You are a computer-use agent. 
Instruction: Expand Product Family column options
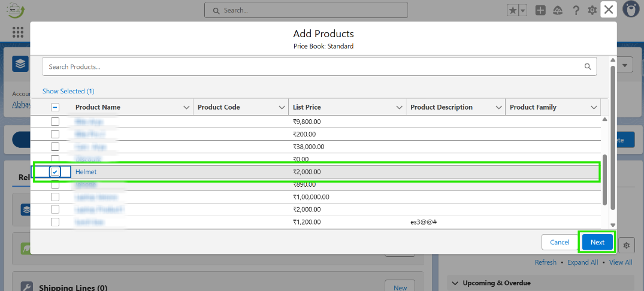point(594,107)
